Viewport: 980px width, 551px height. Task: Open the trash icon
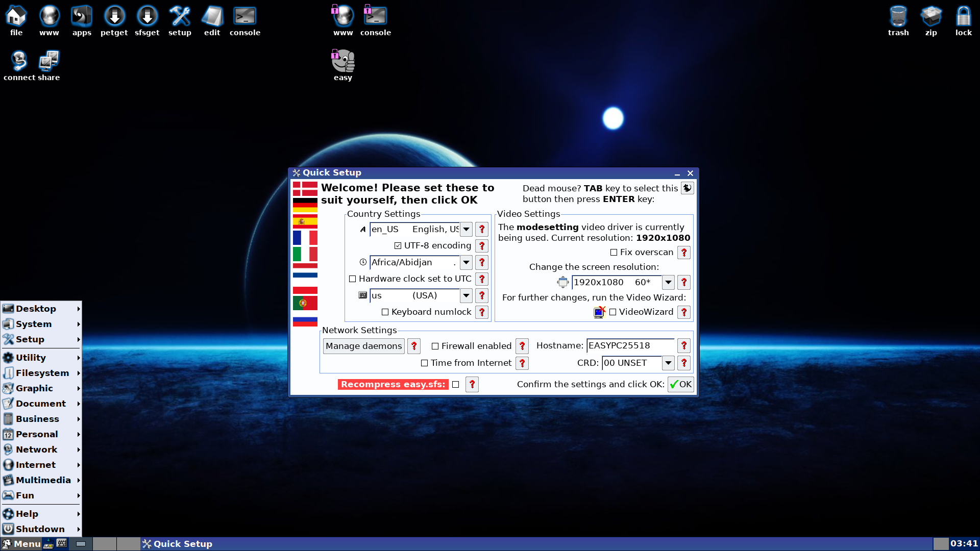[x=898, y=15]
